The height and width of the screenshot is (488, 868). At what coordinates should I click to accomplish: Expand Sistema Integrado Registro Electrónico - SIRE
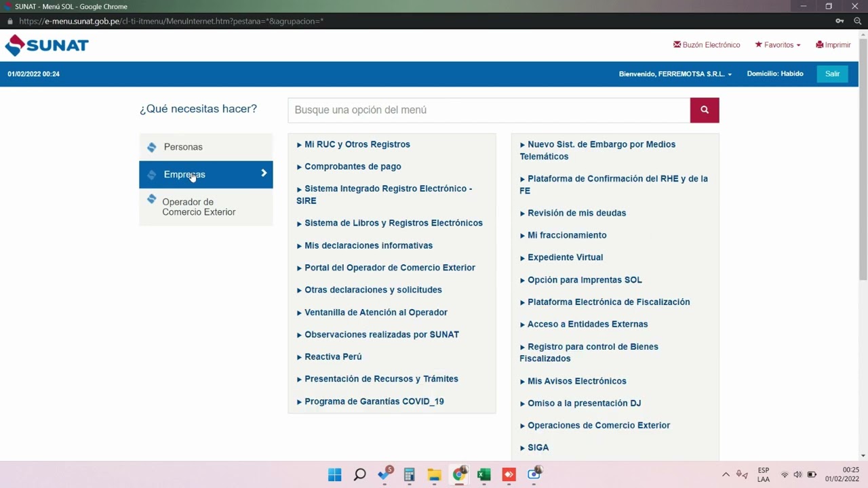(x=384, y=195)
